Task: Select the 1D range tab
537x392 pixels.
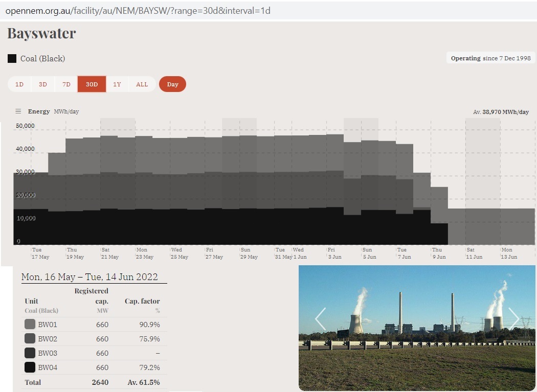Action: coord(19,84)
